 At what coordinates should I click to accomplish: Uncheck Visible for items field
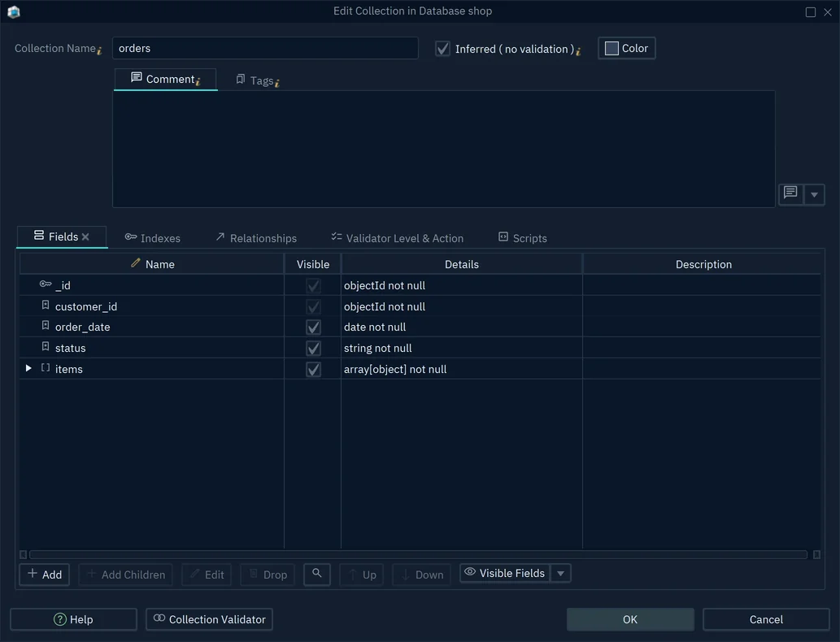pos(313,369)
